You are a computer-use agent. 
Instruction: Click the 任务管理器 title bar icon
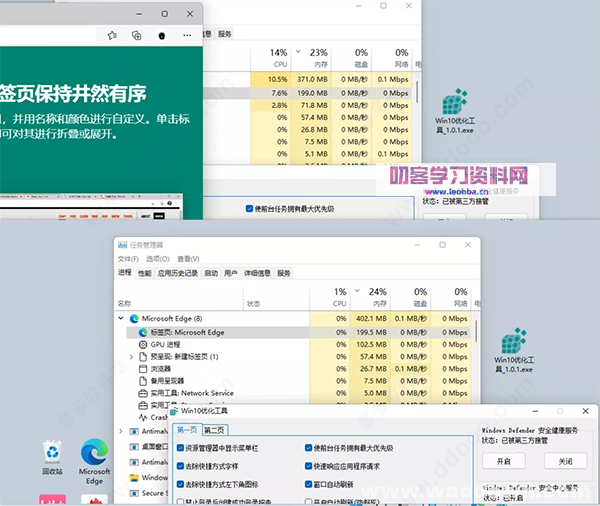[x=122, y=245]
